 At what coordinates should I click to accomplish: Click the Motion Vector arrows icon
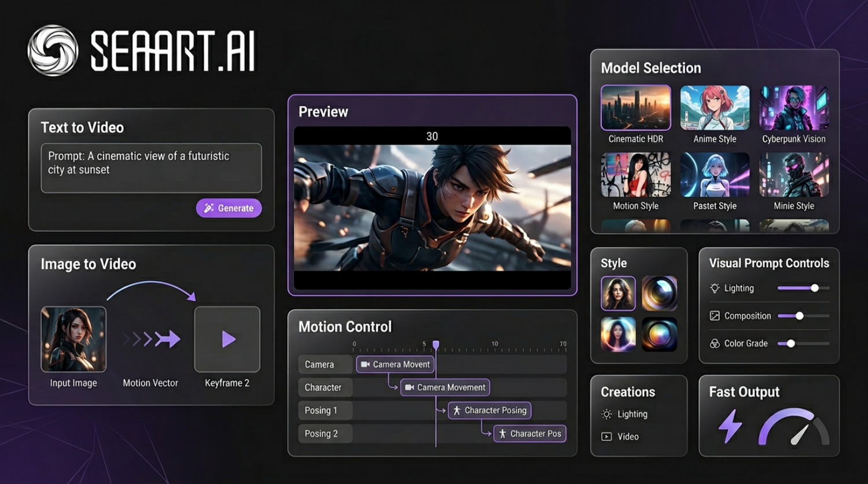(x=152, y=339)
